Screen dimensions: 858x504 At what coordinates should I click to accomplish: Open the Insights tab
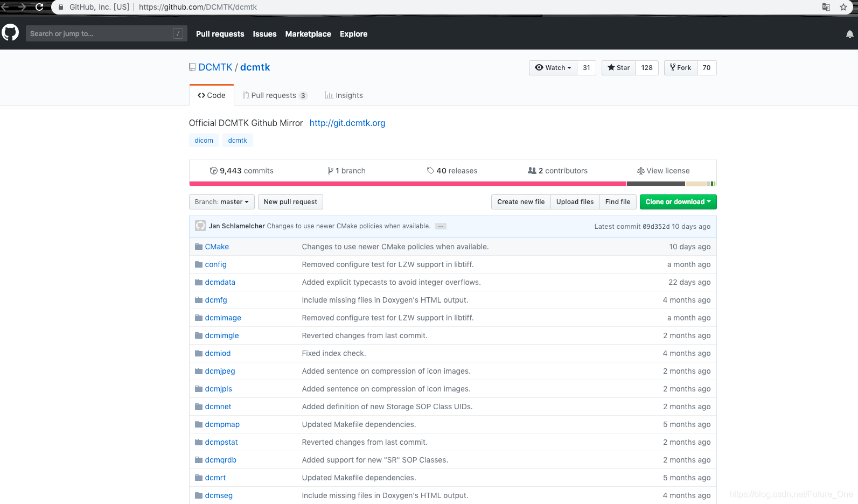coord(344,95)
